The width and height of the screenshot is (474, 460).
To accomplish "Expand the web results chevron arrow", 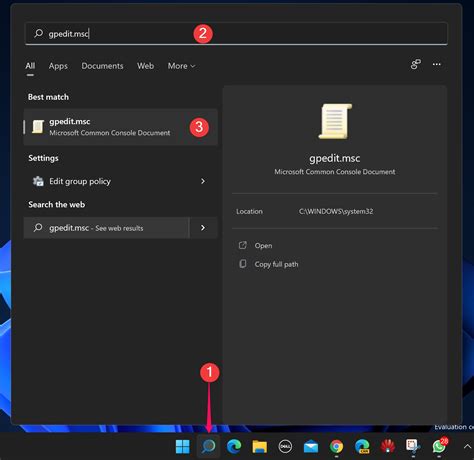I will [x=203, y=228].
